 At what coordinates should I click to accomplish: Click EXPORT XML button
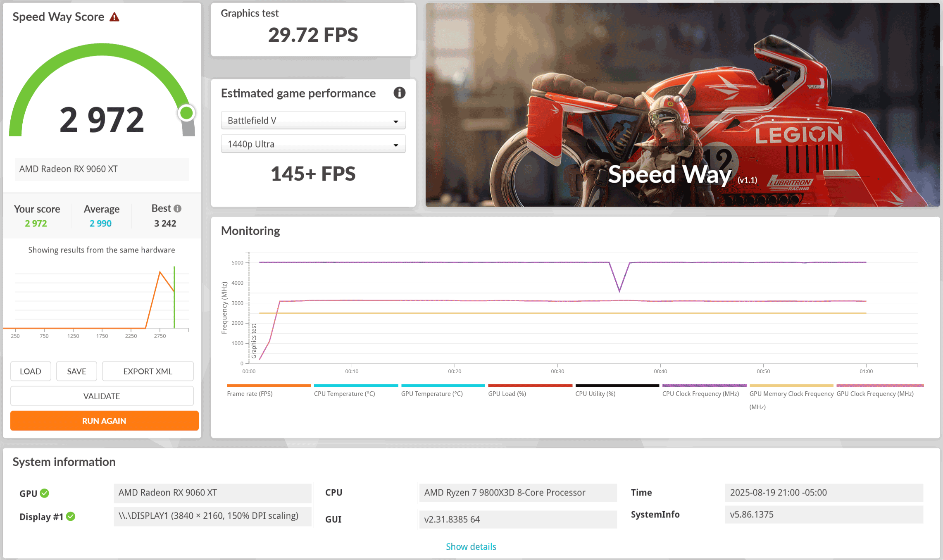(148, 371)
